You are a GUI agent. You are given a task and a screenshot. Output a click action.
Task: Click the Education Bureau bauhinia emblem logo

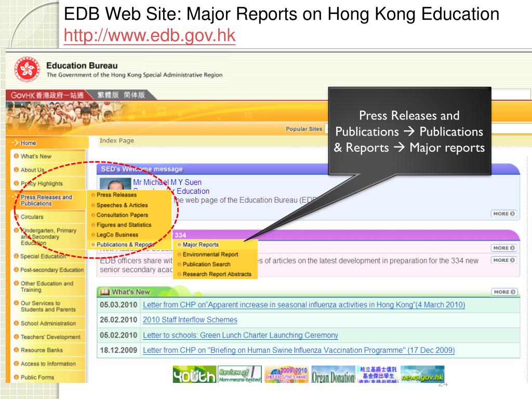(x=27, y=69)
